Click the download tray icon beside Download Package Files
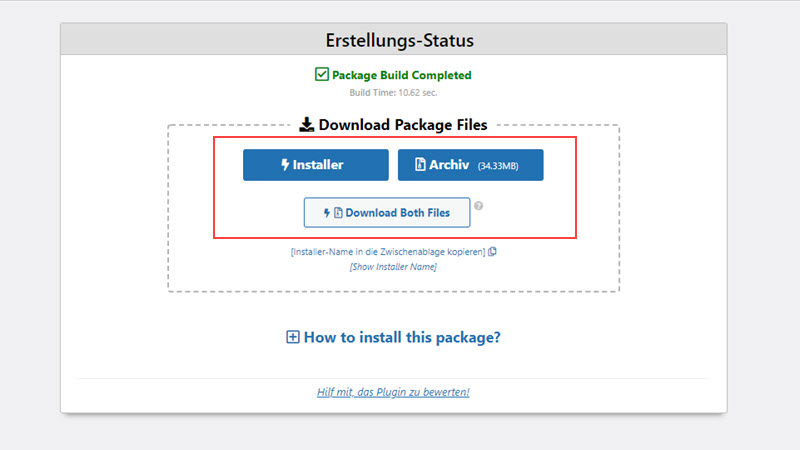Screen dimensions: 800x450 (x=306, y=124)
